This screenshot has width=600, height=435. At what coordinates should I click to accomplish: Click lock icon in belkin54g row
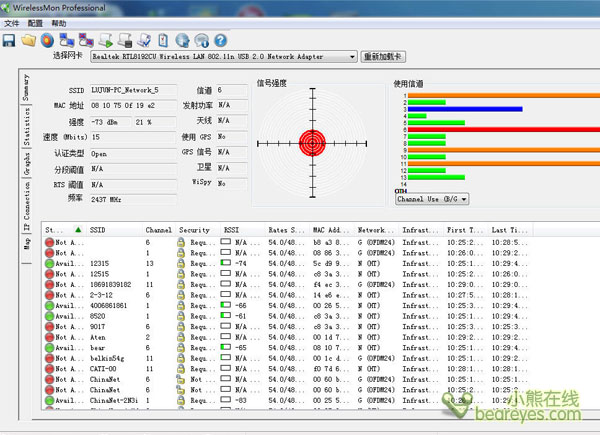coord(181,358)
